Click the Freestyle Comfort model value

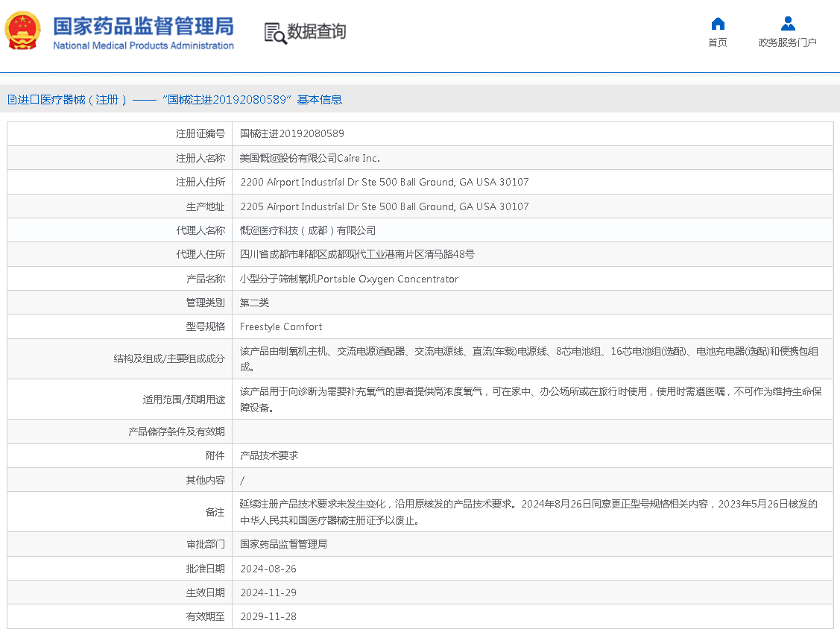click(281, 326)
